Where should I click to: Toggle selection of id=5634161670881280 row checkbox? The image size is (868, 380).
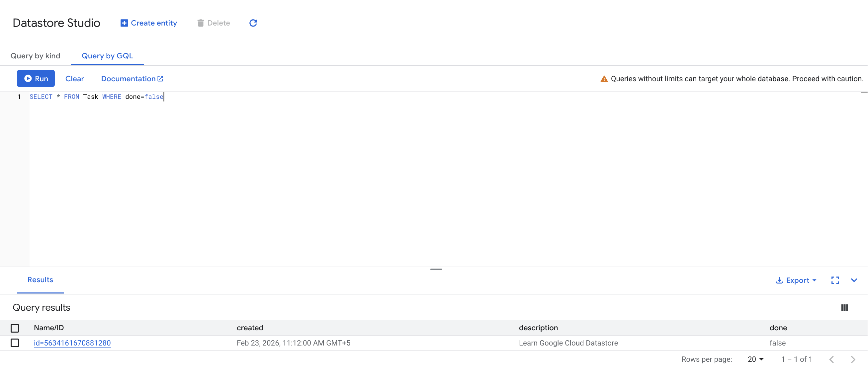[x=15, y=343]
